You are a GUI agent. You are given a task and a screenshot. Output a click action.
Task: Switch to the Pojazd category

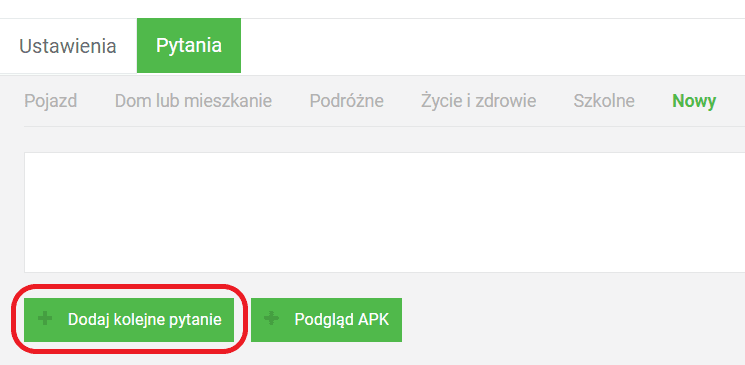click(x=51, y=101)
